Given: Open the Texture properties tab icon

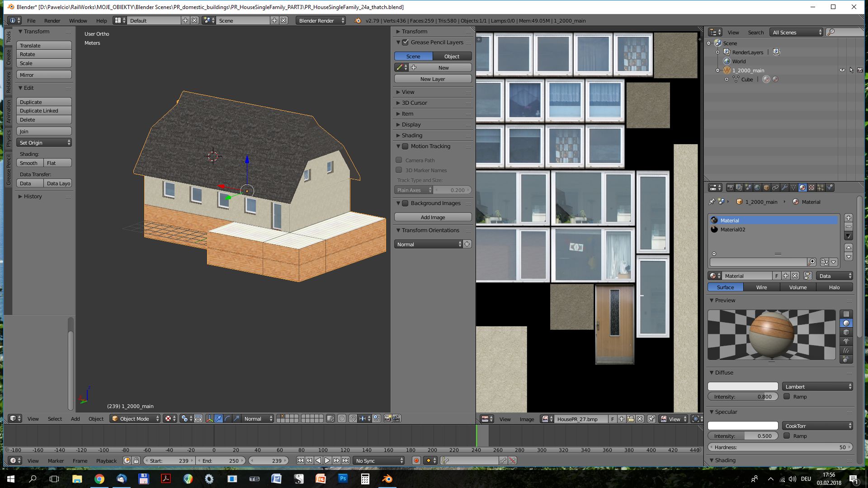Looking at the screenshot, I should tap(811, 188).
